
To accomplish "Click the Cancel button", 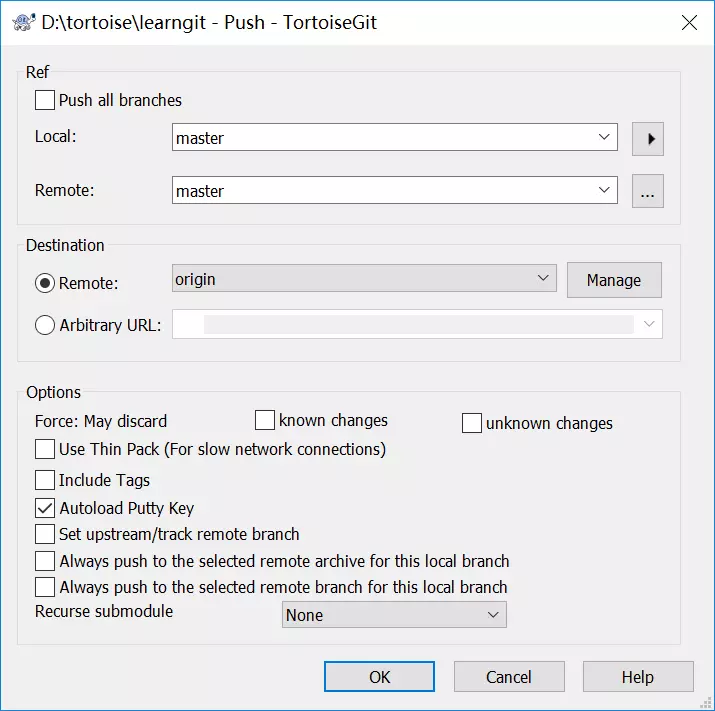I will 509,677.
